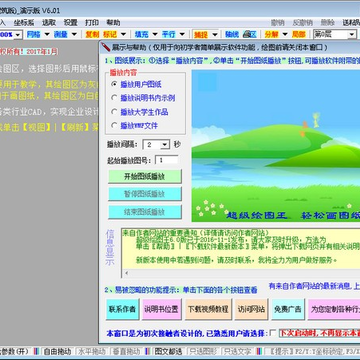Click the 为您定制各种行业 button
Image resolution: width=360 pixels, height=360 pixels.
[334, 309]
